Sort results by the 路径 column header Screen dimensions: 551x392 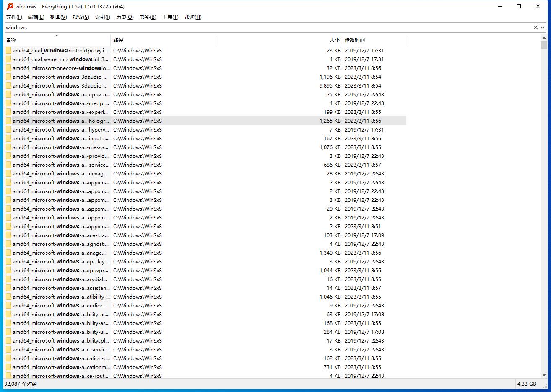(164, 40)
